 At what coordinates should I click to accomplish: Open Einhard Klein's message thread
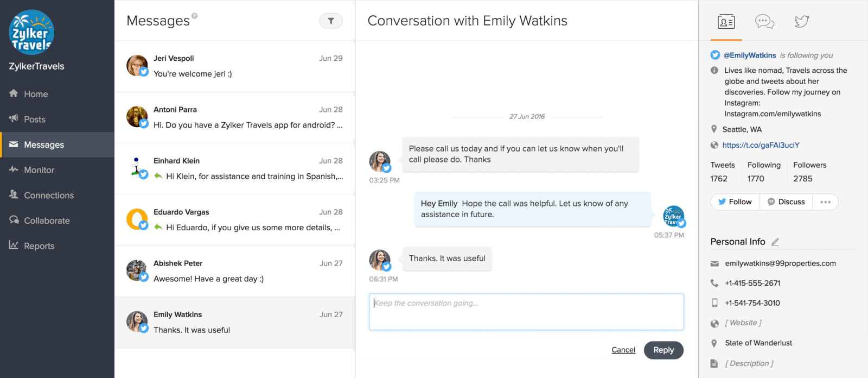point(234,169)
